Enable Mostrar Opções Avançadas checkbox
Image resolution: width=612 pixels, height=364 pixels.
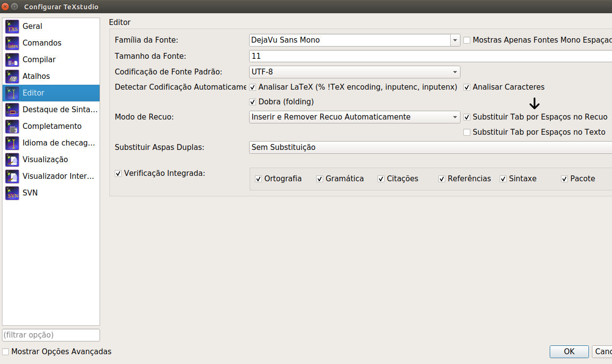[x=6, y=352]
